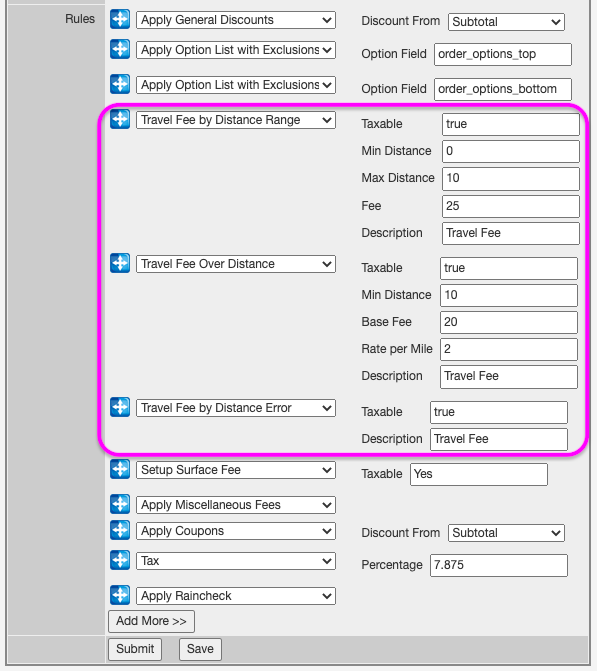Click move handle beside Setup Surface Fee
This screenshot has height=671, width=597.
(x=120, y=469)
